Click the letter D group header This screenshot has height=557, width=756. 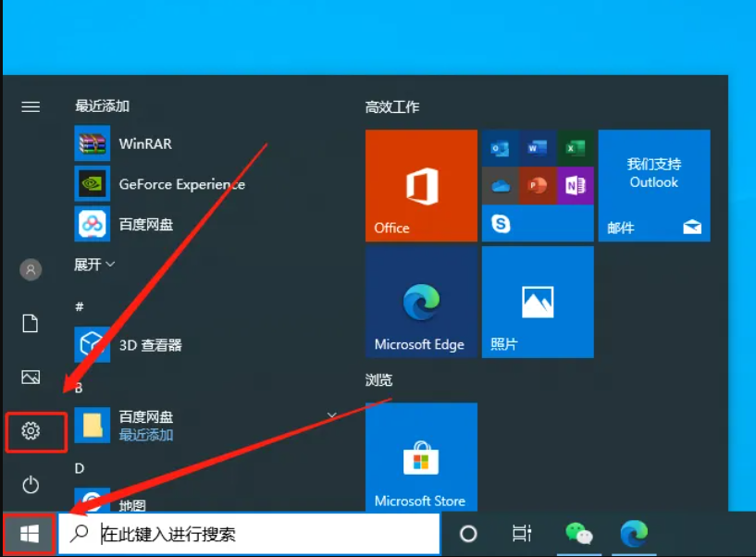point(80,468)
